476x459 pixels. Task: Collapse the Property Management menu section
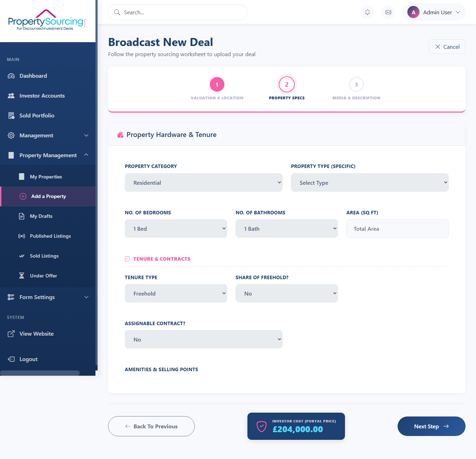86,155
